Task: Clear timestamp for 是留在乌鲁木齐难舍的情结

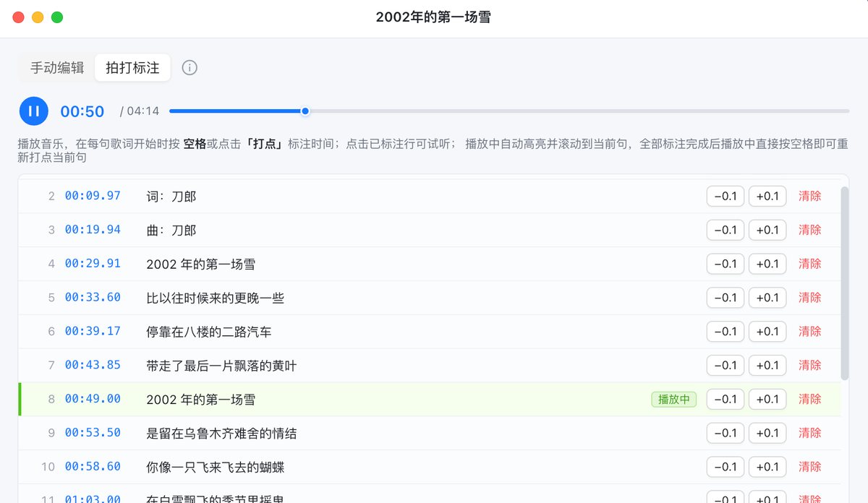Action: (x=810, y=433)
